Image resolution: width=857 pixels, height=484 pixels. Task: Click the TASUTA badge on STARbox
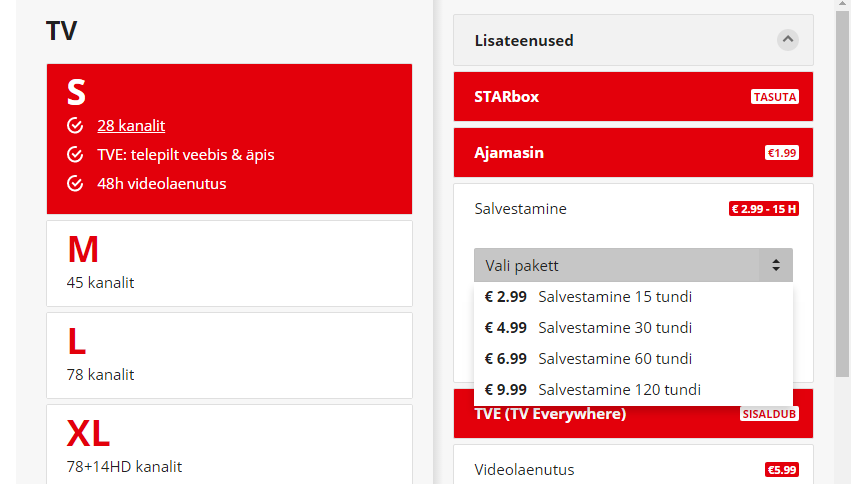point(774,97)
